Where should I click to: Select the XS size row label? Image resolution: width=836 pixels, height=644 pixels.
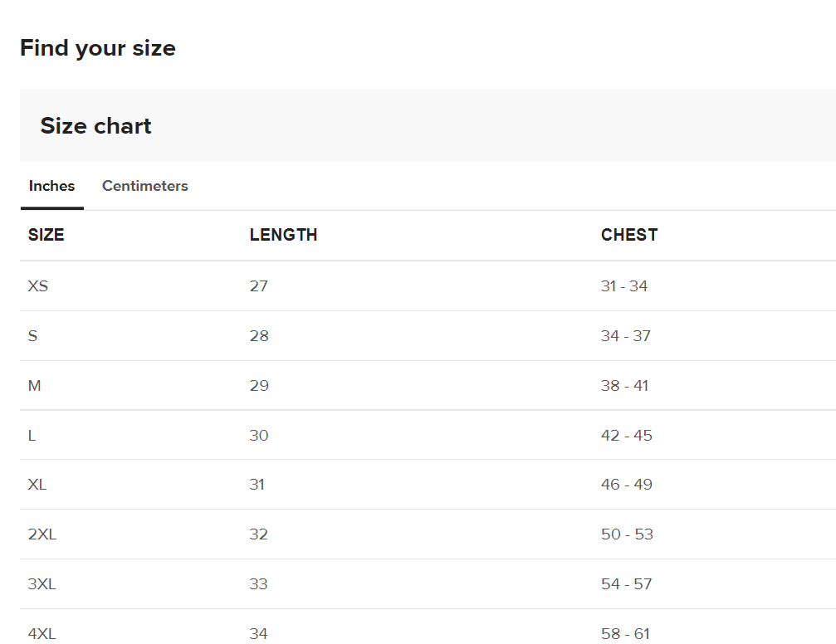pyautogui.click(x=38, y=286)
